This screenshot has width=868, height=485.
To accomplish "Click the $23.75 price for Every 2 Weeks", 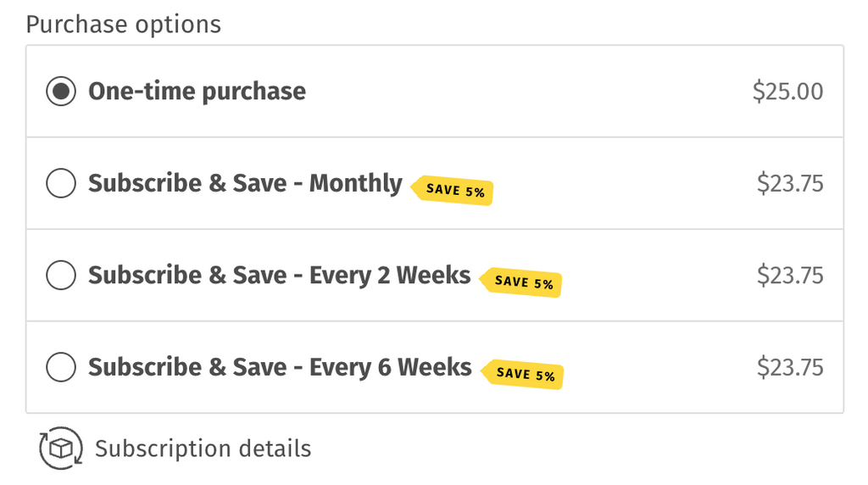I will pos(790,276).
